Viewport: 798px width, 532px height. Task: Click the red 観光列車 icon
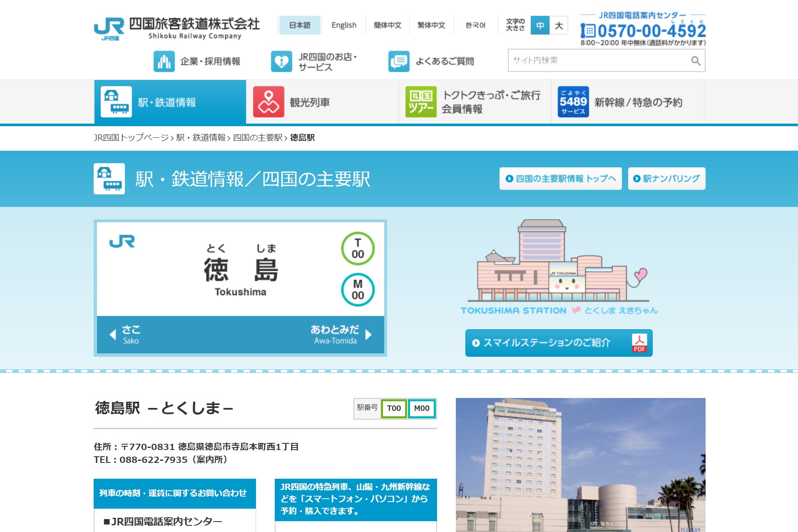coord(268,102)
